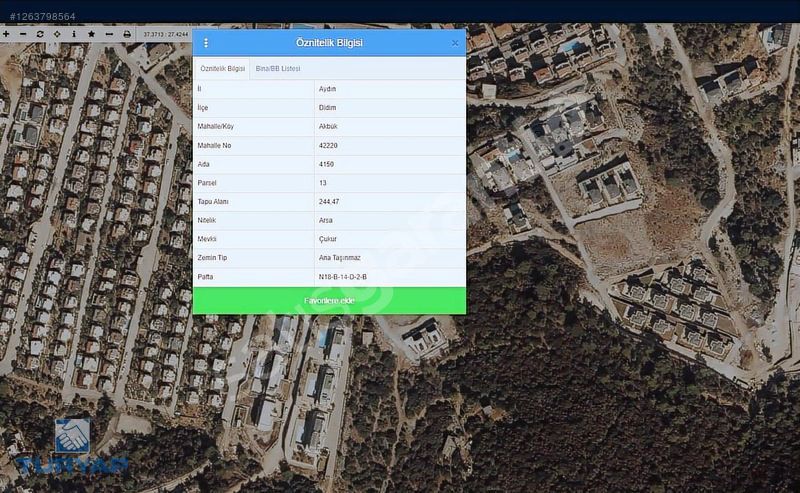Close the Öznitelik Bilgisi panel

tap(455, 43)
